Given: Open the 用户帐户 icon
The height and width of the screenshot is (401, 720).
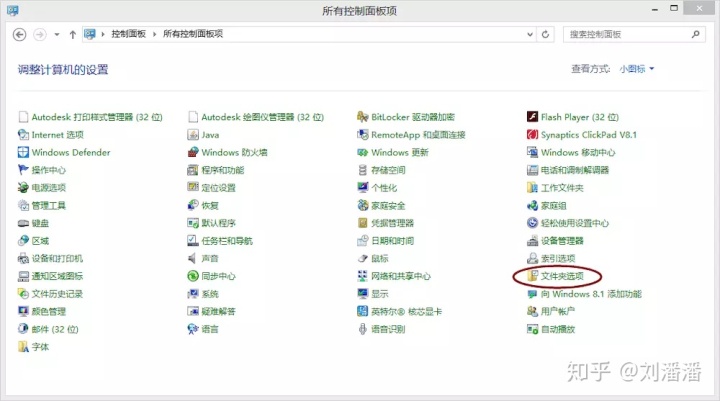Looking at the screenshot, I should tap(532, 311).
